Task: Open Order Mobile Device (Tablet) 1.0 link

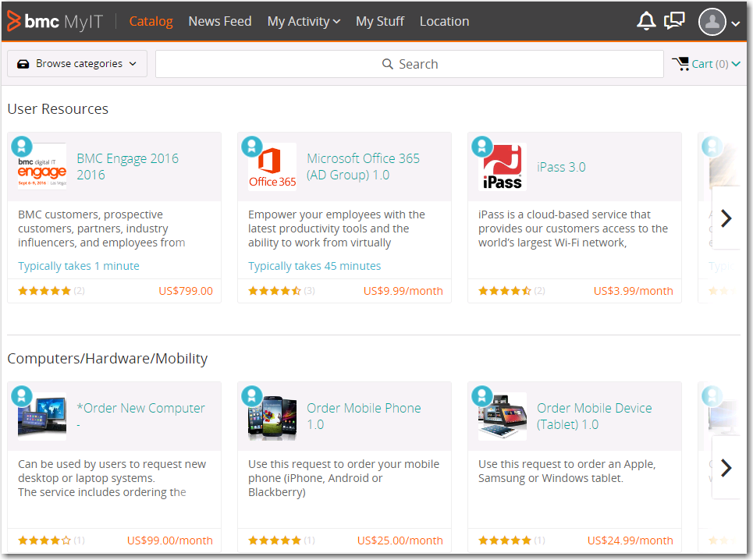Action: (x=594, y=416)
